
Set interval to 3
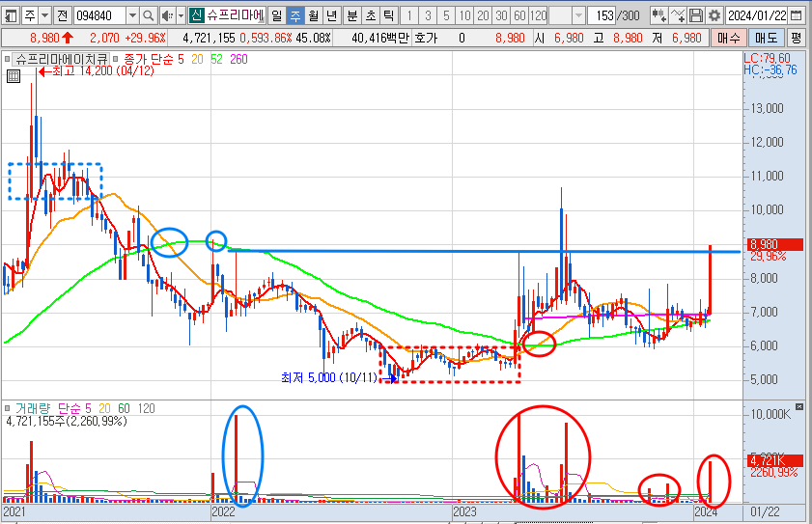point(428,16)
